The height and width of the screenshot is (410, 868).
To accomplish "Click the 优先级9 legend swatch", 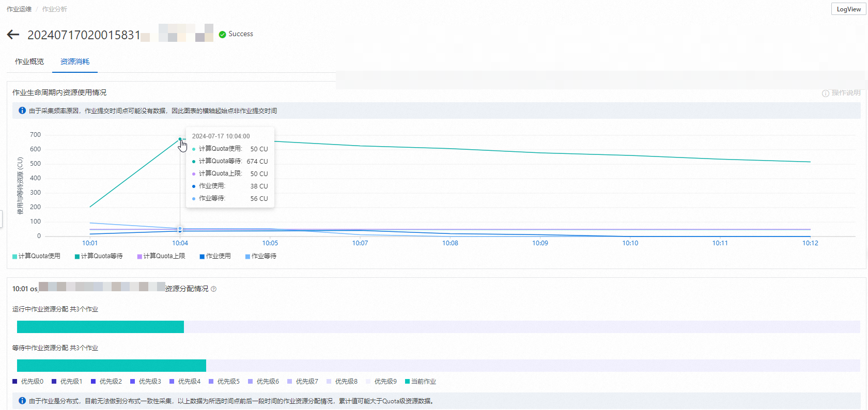I will point(368,382).
